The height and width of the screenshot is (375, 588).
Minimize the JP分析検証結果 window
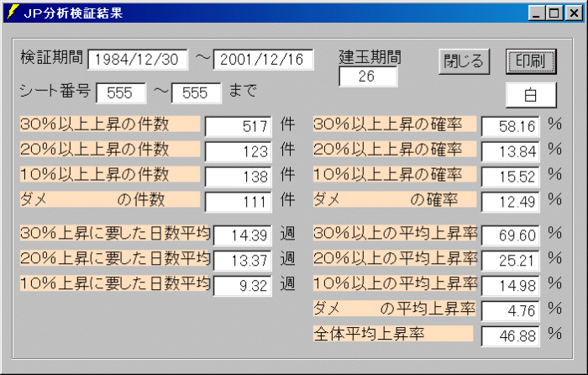(536, 13)
